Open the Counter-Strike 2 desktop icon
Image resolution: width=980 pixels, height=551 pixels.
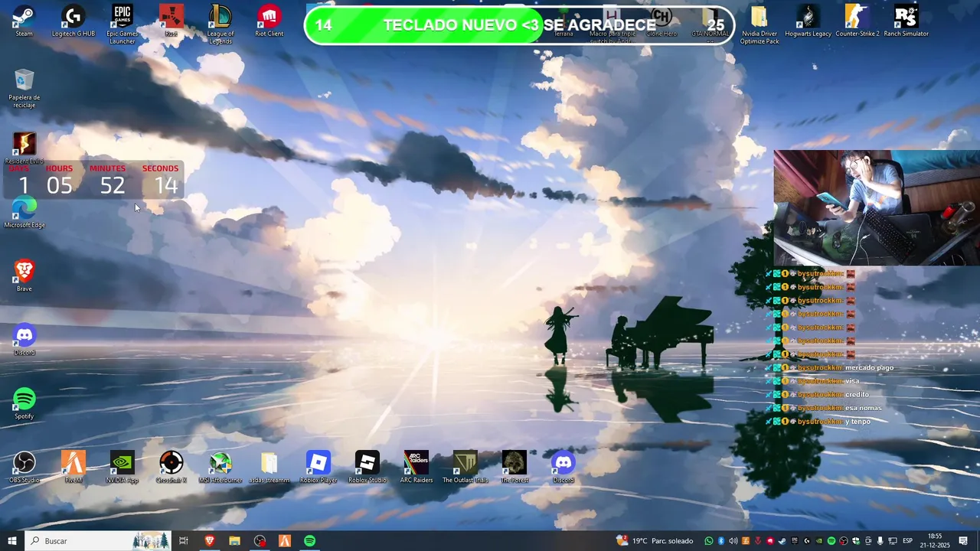(x=857, y=21)
